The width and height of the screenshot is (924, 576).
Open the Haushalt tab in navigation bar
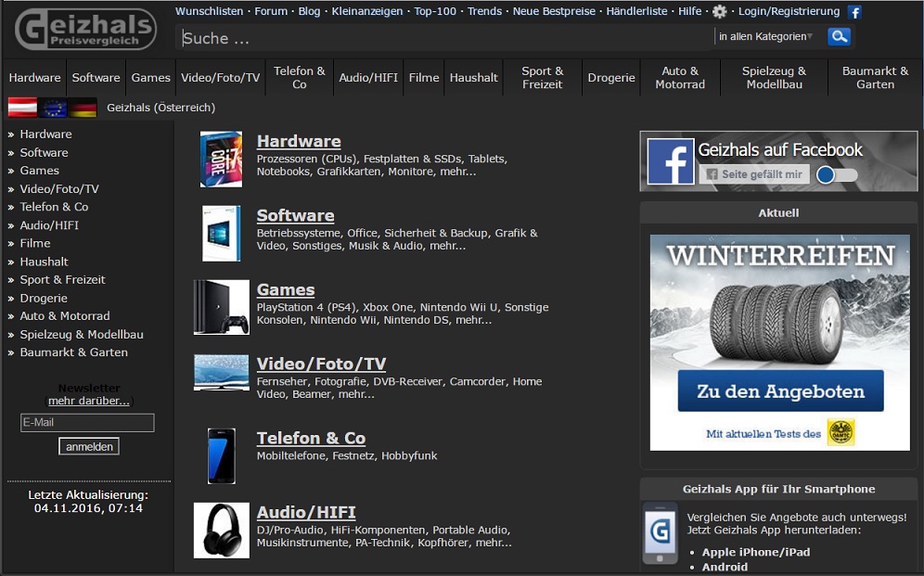pyautogui.click(x=473, y=78)
